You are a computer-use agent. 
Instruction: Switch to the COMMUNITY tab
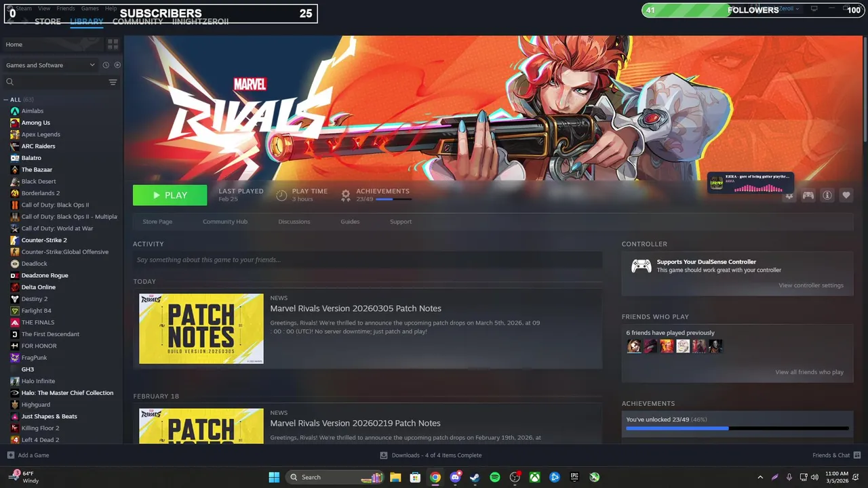138,22
